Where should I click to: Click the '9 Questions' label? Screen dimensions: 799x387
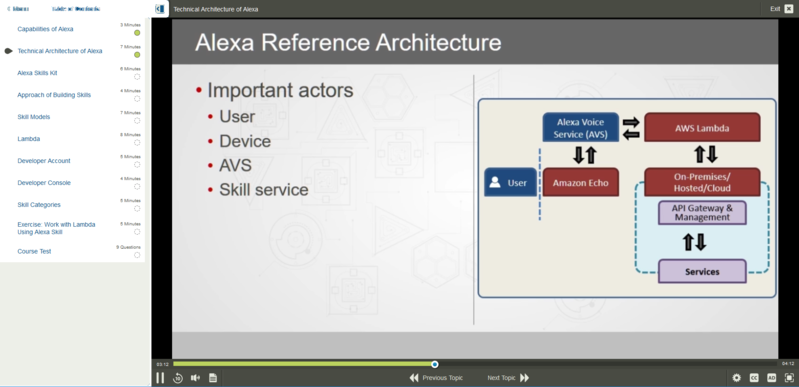(x=128, y=247)
